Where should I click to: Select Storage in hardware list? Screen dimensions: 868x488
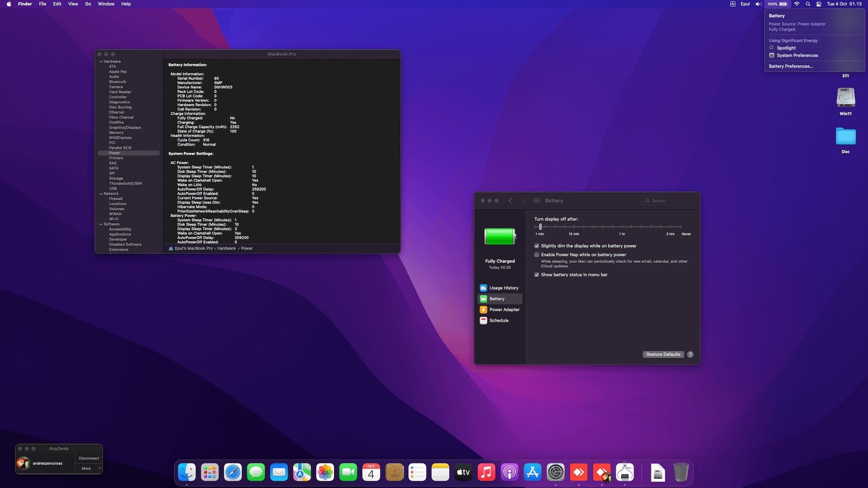point(116,178)
